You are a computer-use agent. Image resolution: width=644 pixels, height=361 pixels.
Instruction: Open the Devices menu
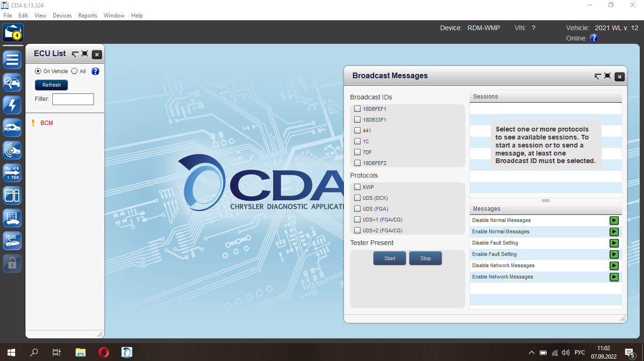(62, 16)
